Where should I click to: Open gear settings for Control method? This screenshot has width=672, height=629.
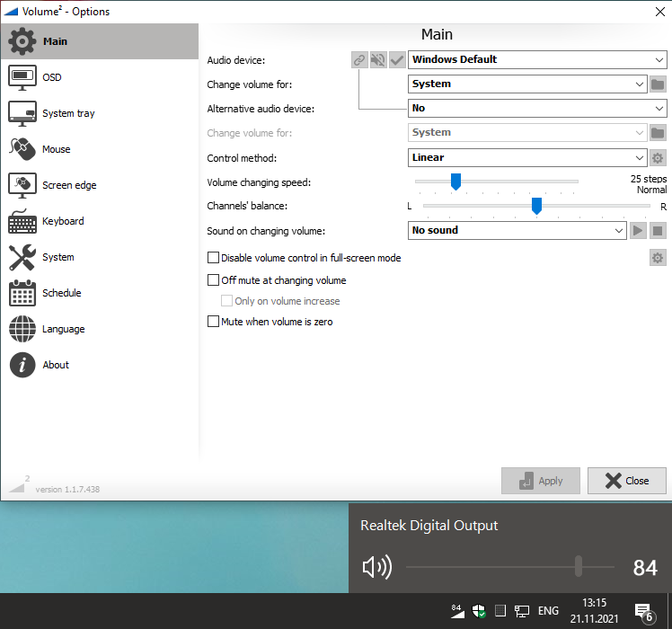pyautogui.click(x=658, y=158)
